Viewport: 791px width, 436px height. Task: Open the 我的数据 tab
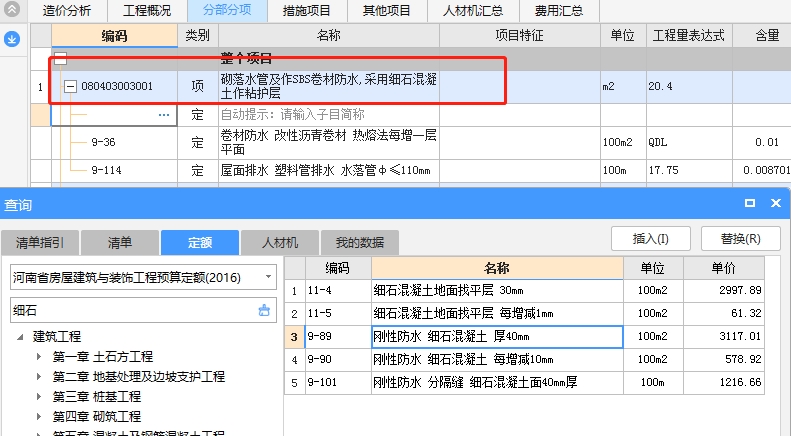pos(360,243)
